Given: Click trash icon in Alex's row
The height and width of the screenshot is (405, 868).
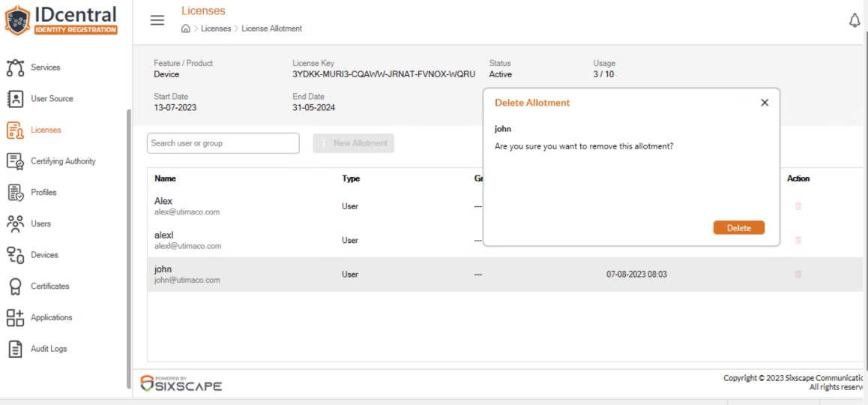Looking at the screenshot, I should (x=798, y=206).
